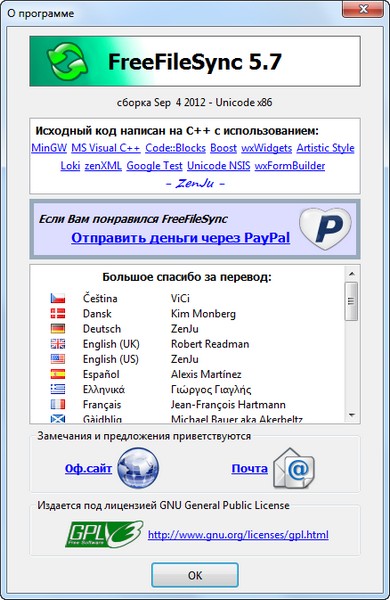Click the UK flag icon
Image resolution: width=390 pixels, height=600 pixels.
tap(58, 344)
